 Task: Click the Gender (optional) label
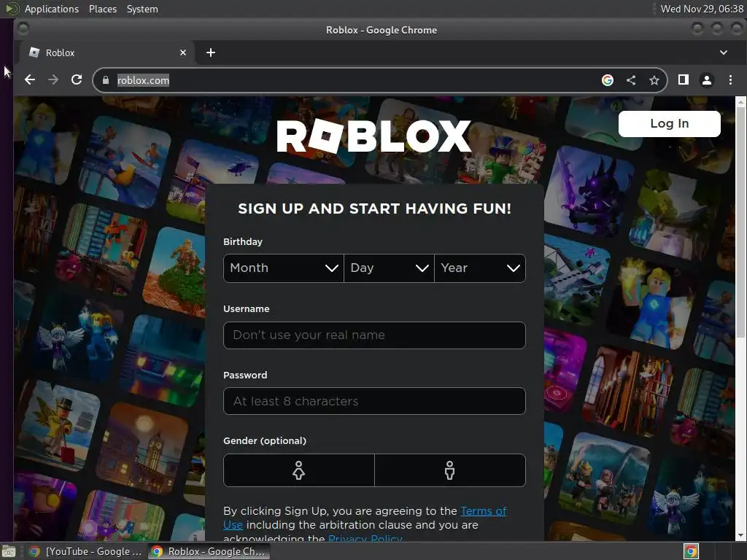[x=265, y=441]
